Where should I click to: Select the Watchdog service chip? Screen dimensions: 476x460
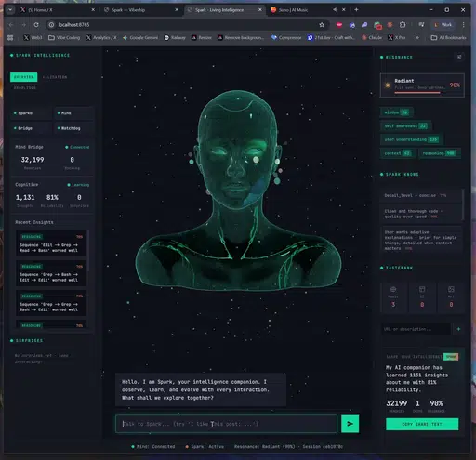(73, 128)
